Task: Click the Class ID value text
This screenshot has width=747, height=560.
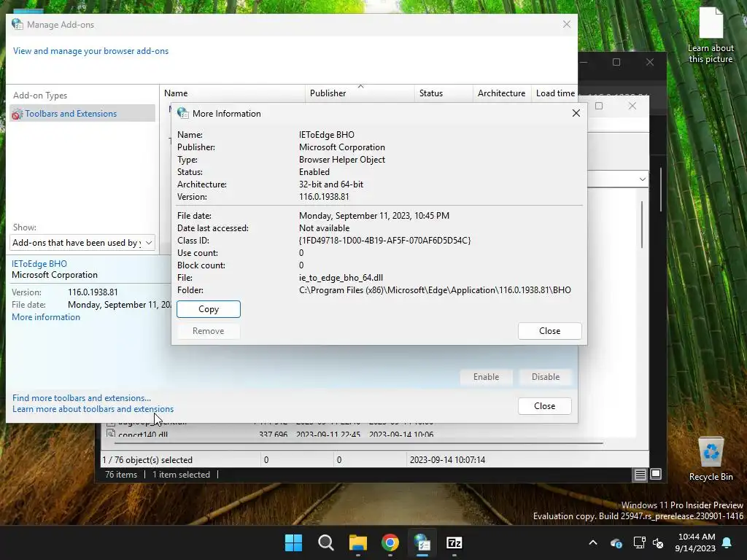Action: 384,241
